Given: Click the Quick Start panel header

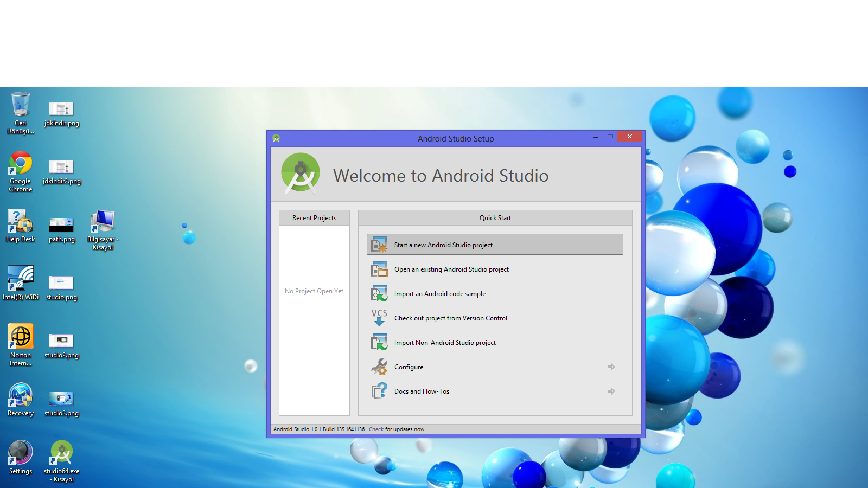Looking at the screenshot, I should point(495,218).
